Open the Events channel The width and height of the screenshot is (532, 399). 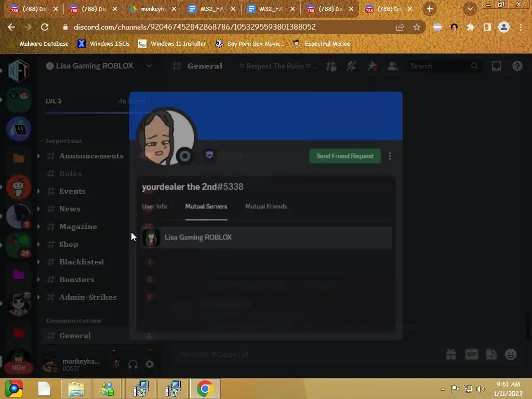pyautogui.click(x=72, y=191)
